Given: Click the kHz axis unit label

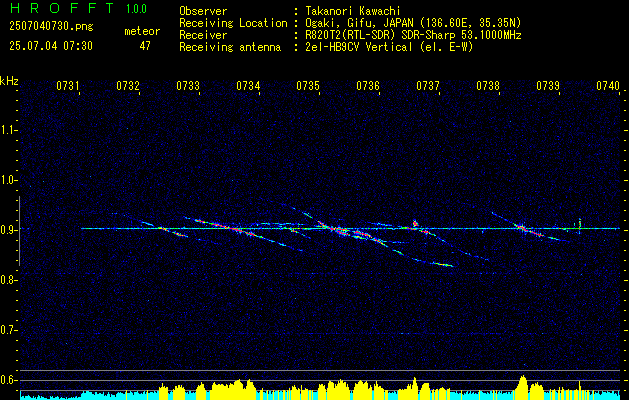Looking at the screenshot, I should pyautogui.click(x=9, y=81).
